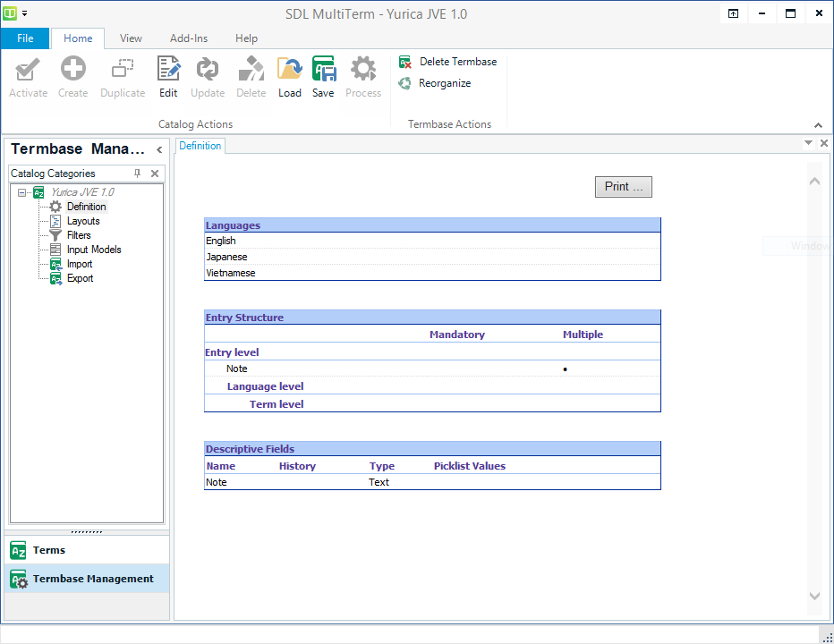834x644 pixels.
Task: Open the Layouts catalog category
Action: (x=83, y=221)
